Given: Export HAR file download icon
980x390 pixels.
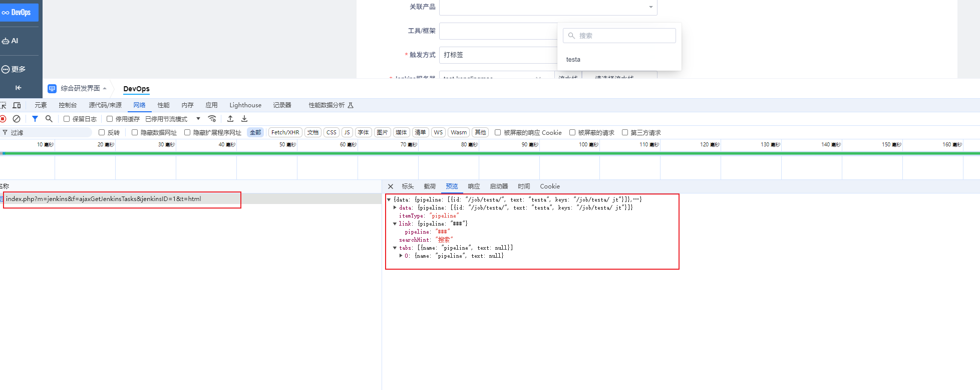Looking at the screenshot, I should [x=244, y=119].
